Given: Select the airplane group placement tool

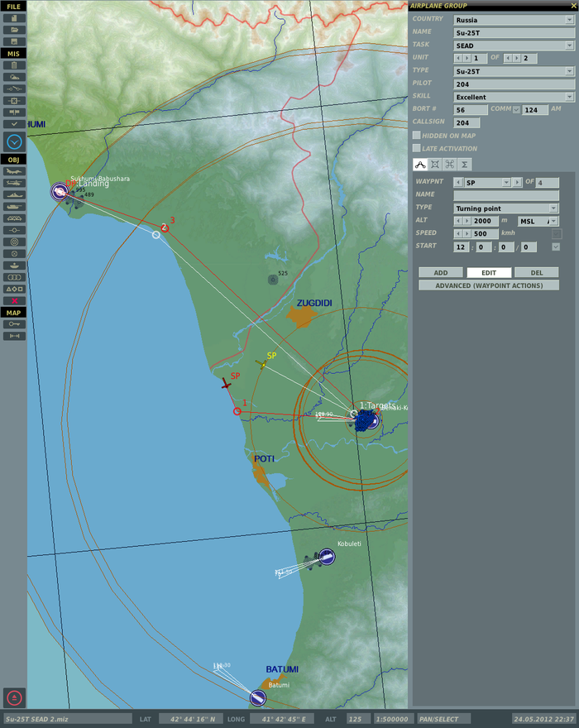Looking at the screenshot, I should [14, 171].
